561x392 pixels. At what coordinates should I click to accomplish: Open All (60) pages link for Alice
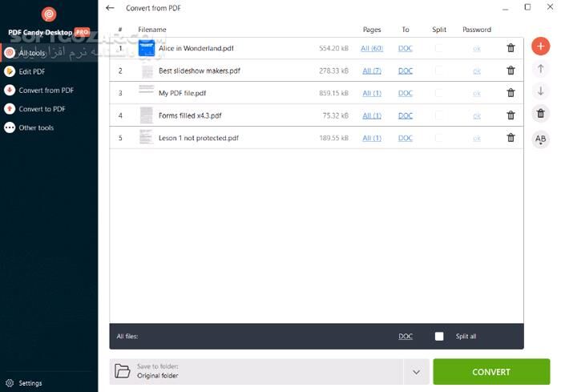coord(372,48)
